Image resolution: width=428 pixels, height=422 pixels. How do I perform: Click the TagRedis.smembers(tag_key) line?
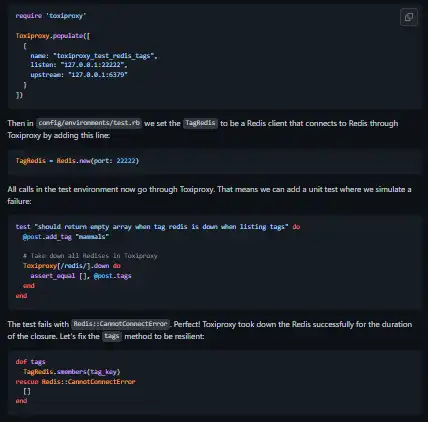pyautogui.click(x=71, y=371)
